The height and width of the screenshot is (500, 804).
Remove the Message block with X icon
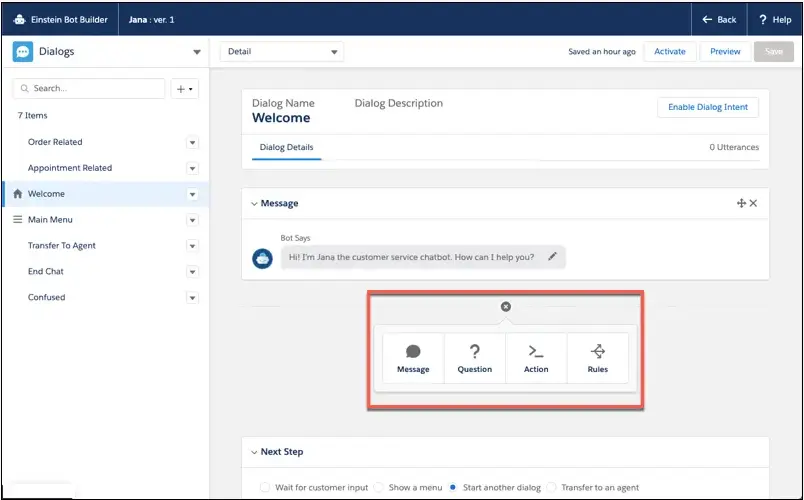click(754, 203)
